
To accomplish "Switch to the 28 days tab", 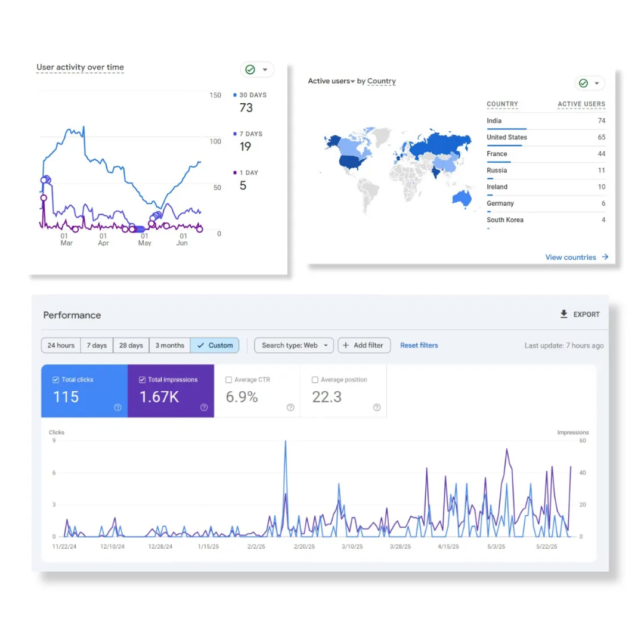I will click(x=131, y=345).
